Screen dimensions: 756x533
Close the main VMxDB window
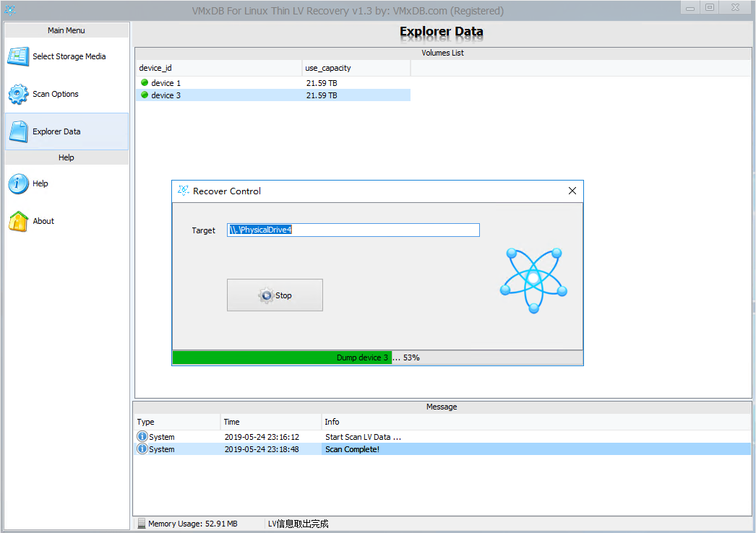[735, 7]
